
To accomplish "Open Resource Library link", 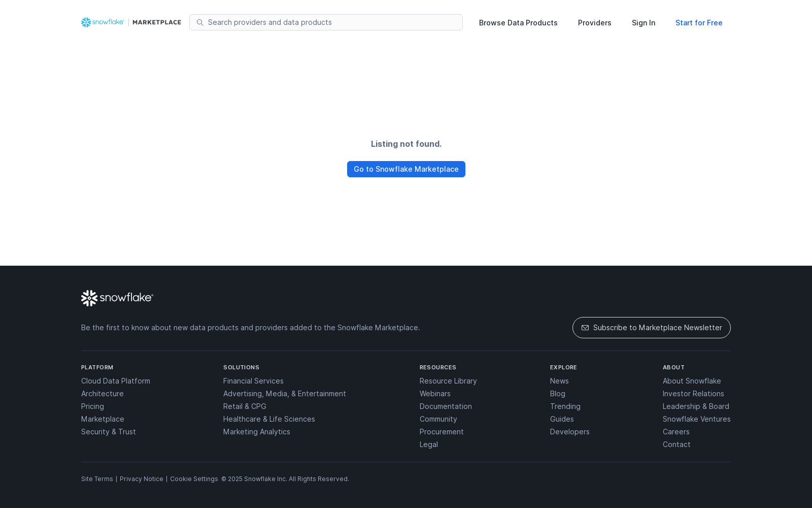I will (x=448, y=381).
